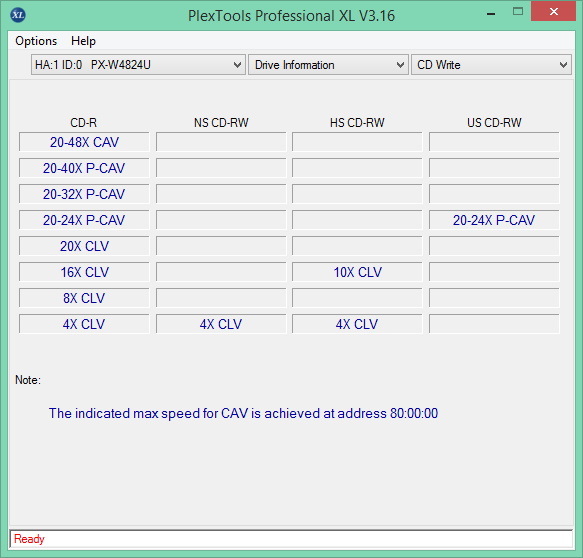Click the 8X CLV cell
This screenshot has height=558, width=583.
tap(84, 298)
